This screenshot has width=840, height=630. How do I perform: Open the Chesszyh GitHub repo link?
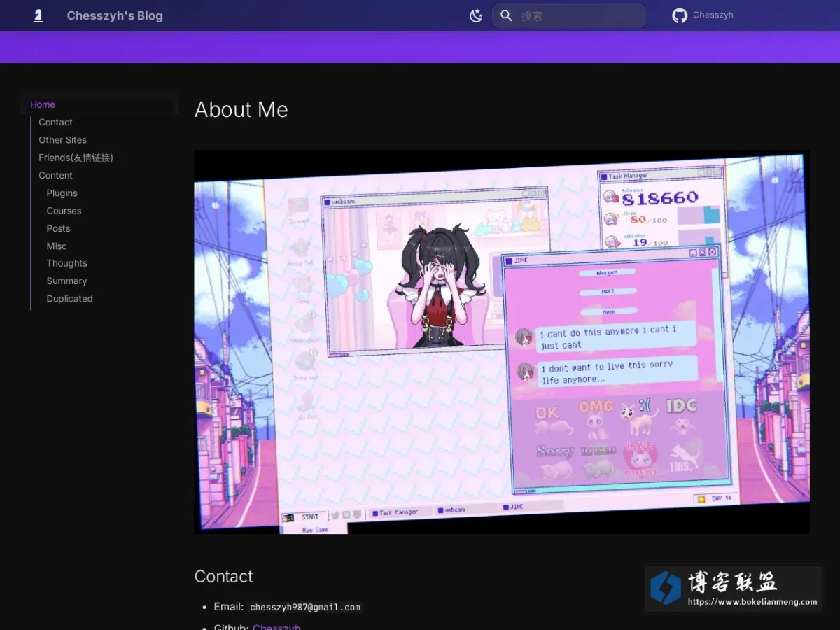point(703,15)
